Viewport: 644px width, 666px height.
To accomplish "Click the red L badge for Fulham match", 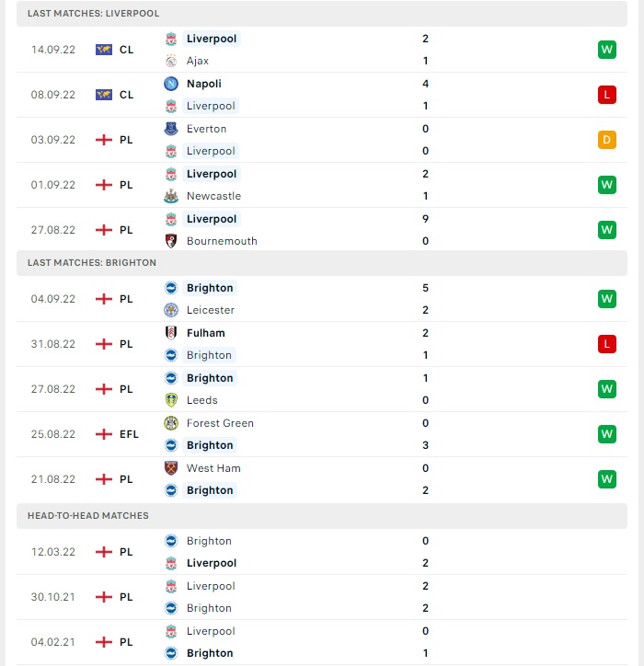I will (606, 344).
